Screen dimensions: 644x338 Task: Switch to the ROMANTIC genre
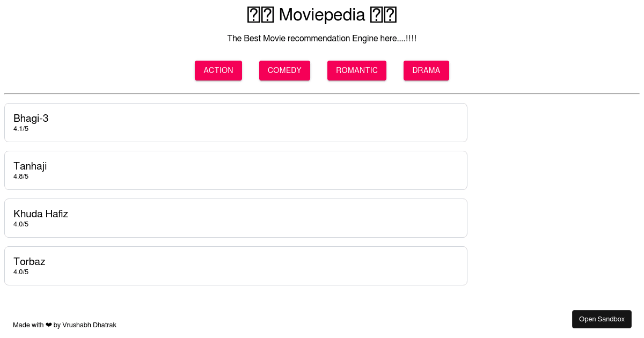(357, 70)
